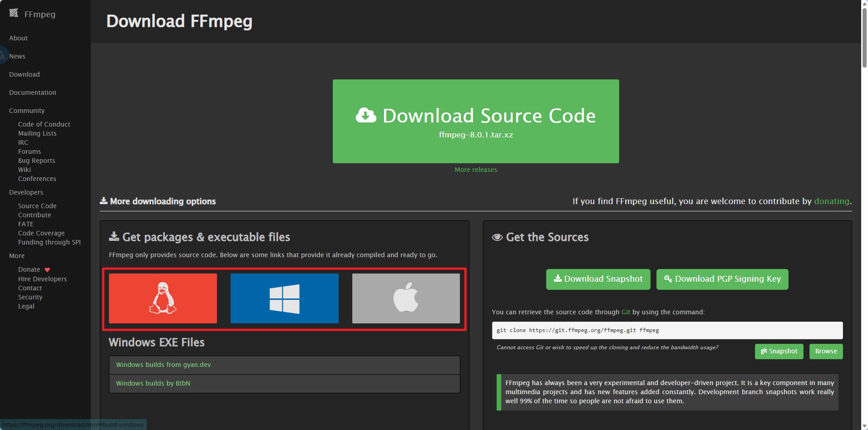Click the heart icon beside Donate
The width and height of the screenshot is (868, 430).
click(47, 270)
